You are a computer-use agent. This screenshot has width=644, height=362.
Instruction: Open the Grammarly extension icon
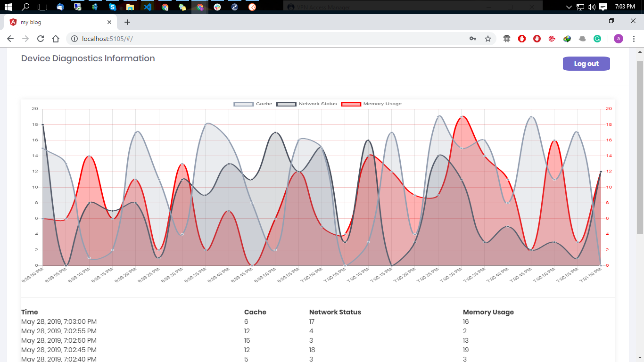[597, 39]
